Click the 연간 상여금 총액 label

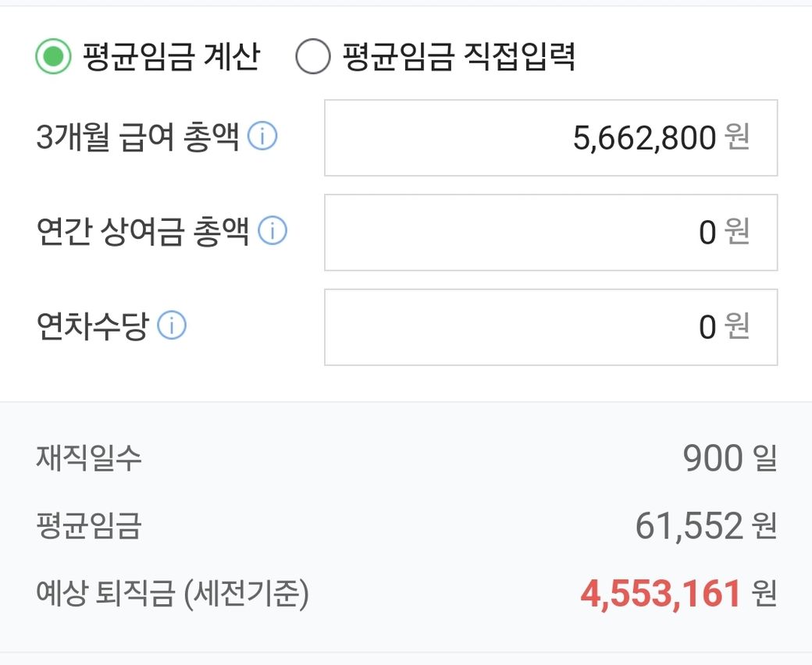142,232
